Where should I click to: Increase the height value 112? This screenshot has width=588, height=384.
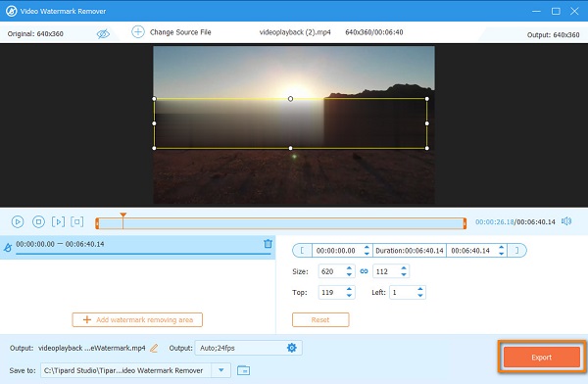pyautogui.click(x=404, y=268)
